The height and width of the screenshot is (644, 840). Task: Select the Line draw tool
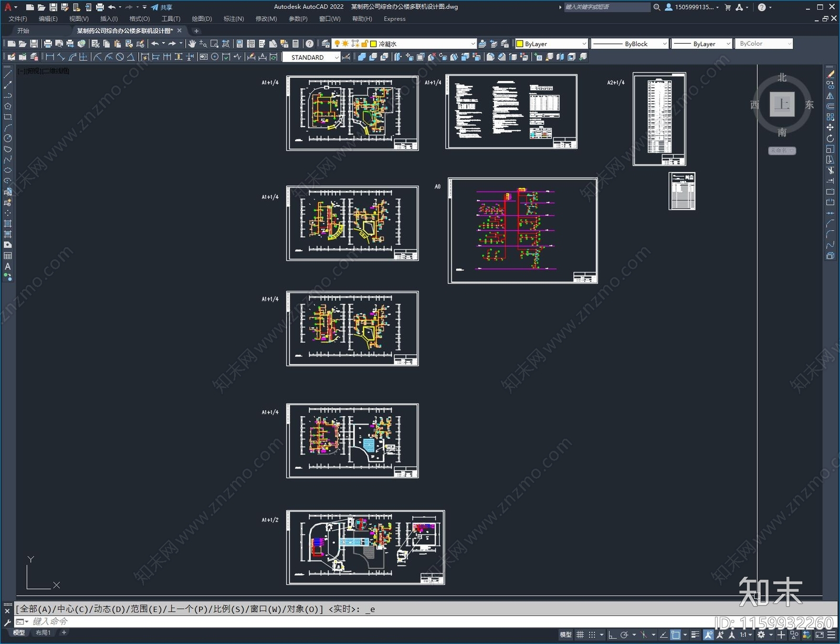[x=8, y=75]
